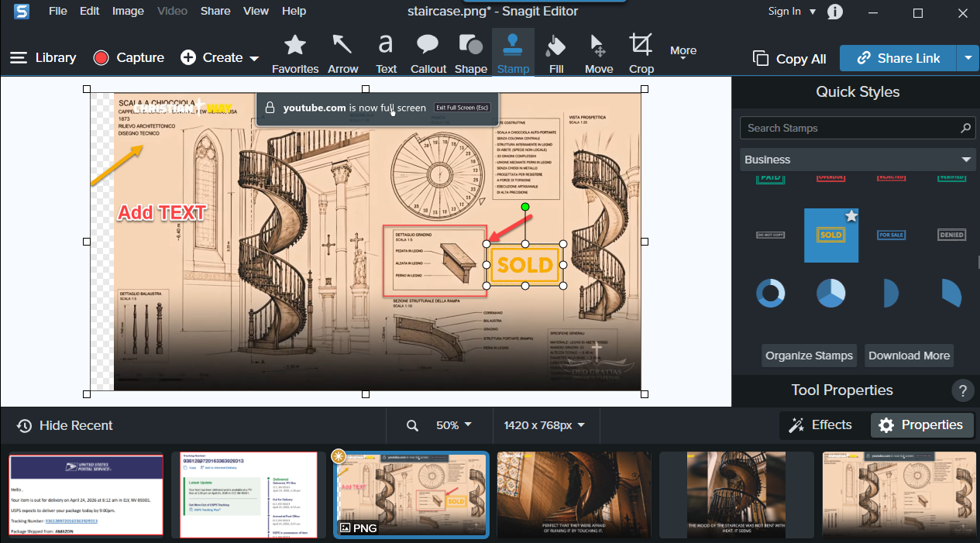Open the Sign In dropdown

tap(792, 12)
